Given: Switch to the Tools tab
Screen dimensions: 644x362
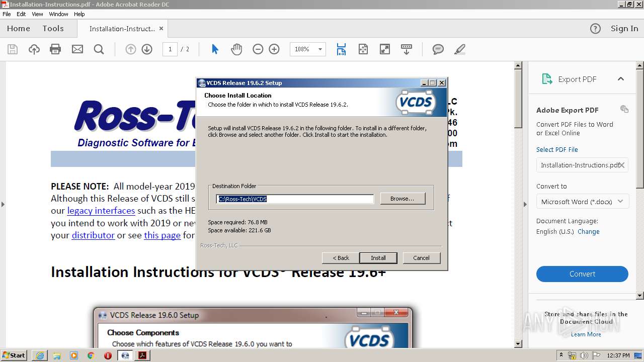Looking at the screenshot, I should (53, 29).
